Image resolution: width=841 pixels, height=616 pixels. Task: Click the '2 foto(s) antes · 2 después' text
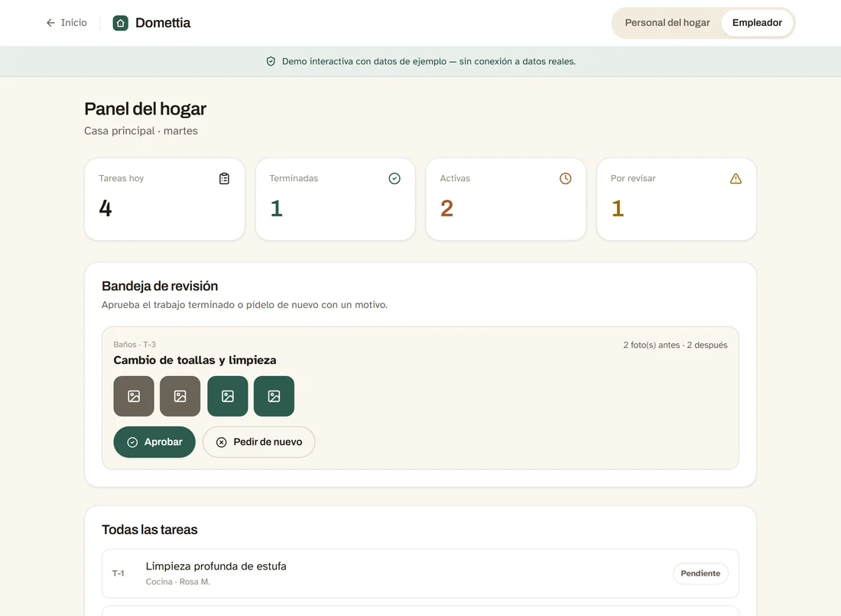point(675,345)
